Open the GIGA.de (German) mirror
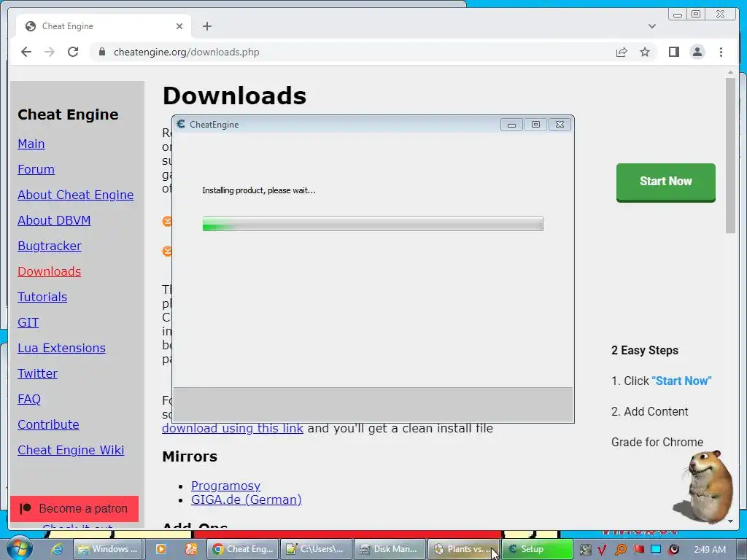 (x=247, y=499)
